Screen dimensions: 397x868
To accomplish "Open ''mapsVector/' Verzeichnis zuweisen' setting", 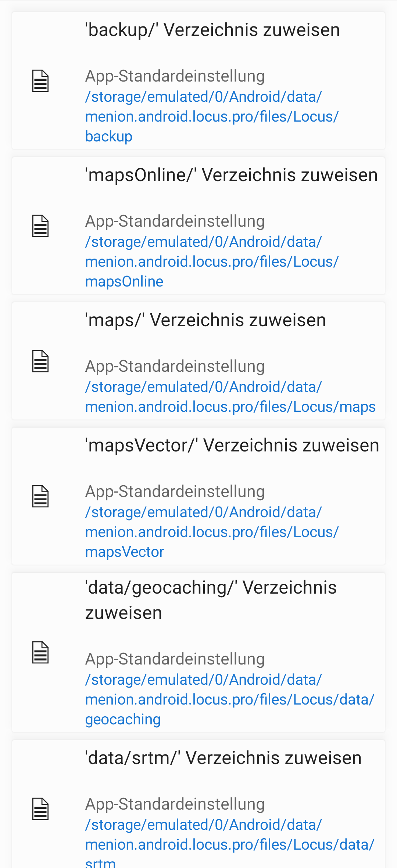I will pos(198,496).
